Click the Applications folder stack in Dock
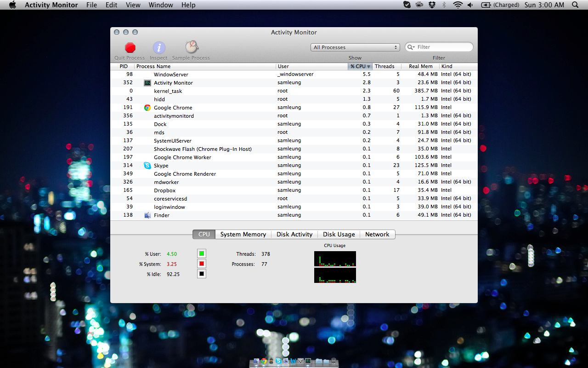The height and width of the screenshot is (368, 588). (319, 361)
